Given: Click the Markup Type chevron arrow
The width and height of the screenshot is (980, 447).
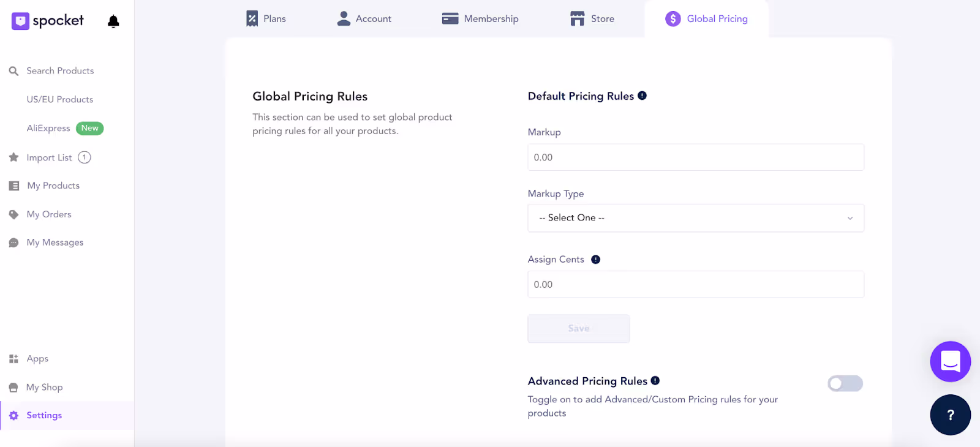Looking at the screenshot, I should pos(850,217).
